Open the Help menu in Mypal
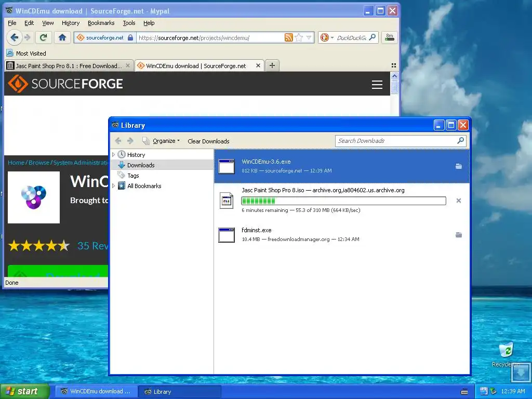Image resolution: width=532 pixels, height=399 pixels. point(149,23)
